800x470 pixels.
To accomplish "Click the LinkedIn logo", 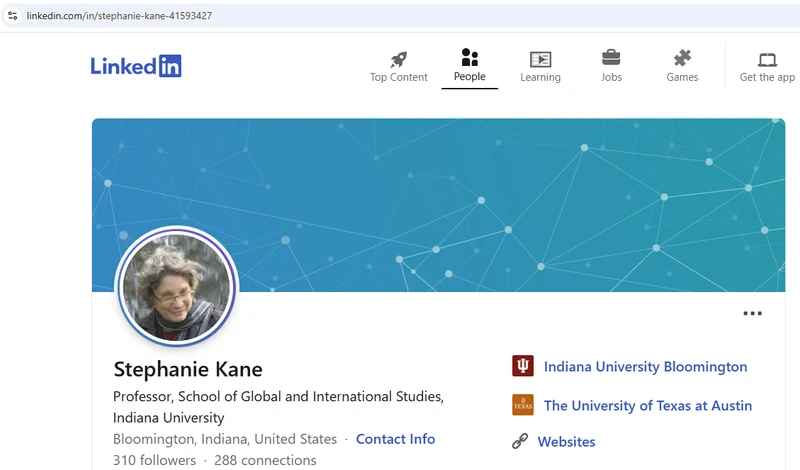I will (x=136, y=66).
